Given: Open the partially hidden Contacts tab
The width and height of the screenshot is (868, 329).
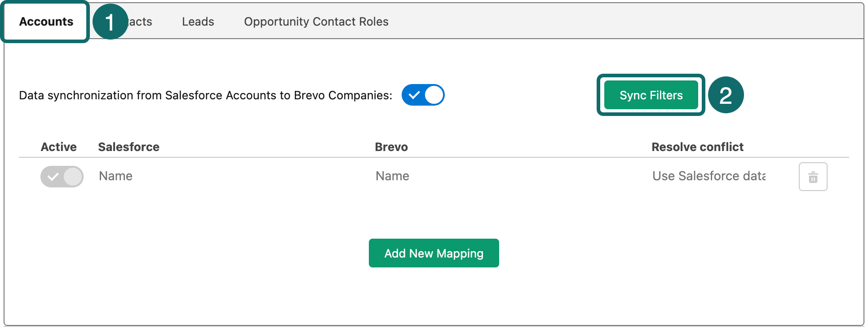Looking at the screenshot, I should tap(141, 22).
